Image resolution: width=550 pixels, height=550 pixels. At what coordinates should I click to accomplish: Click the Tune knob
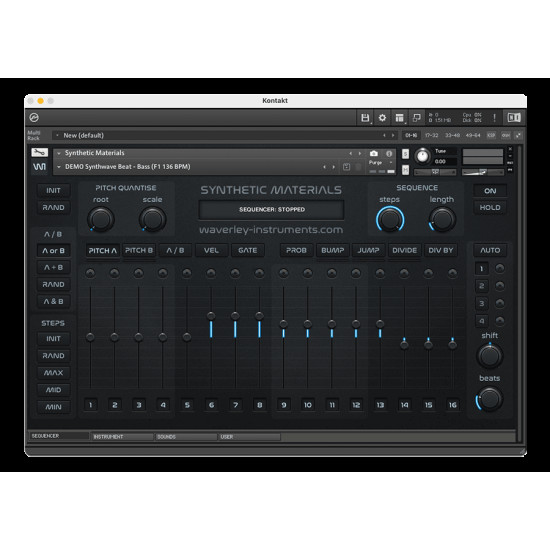[x=422, y=156]
